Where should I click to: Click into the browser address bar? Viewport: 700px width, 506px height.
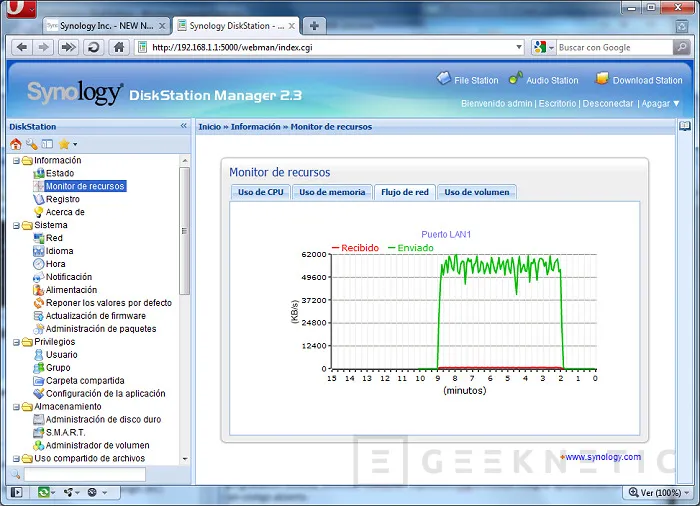(330, 47)
